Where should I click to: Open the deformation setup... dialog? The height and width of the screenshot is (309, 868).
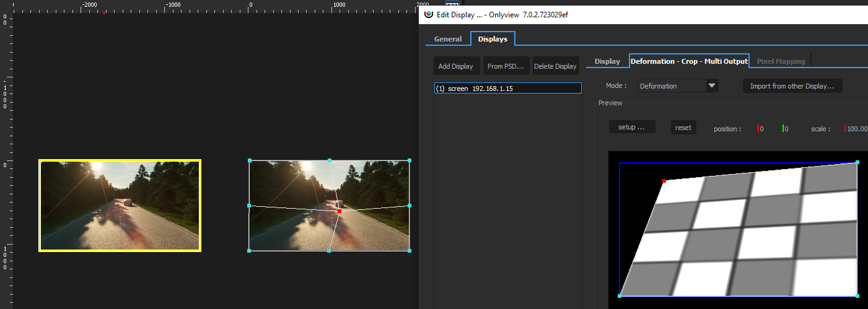click(631, 128)
